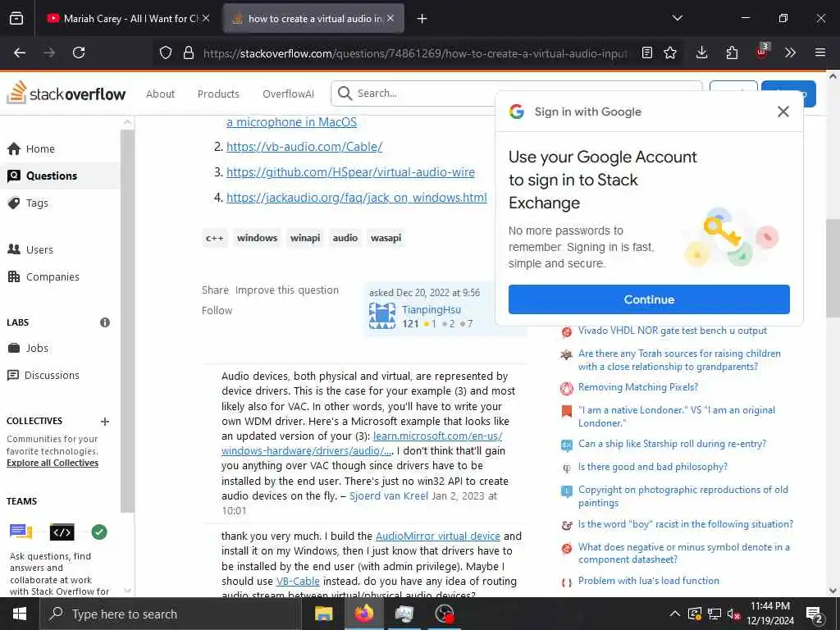Click the Continue button in Google sign-in
This screenshot has height=630, width=840.
[649, 299]
